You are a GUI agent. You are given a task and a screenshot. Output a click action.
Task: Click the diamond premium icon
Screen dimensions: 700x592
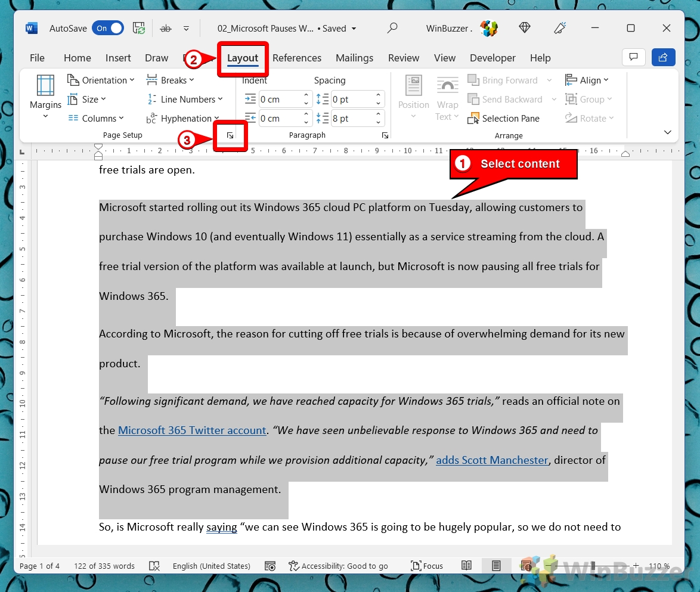tap(525, 28)
